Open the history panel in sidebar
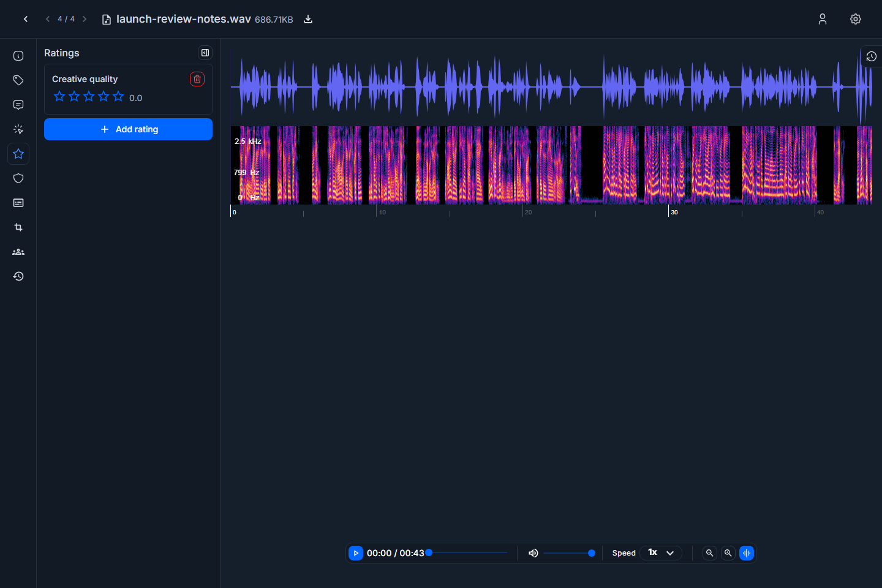Image resolution: width=882 pixels, height=588 pixels. [18, 276]
